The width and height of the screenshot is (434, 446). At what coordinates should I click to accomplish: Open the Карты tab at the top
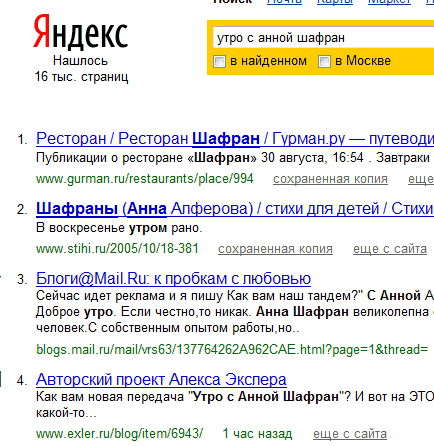pyautogui.click(x=335, y=2)
